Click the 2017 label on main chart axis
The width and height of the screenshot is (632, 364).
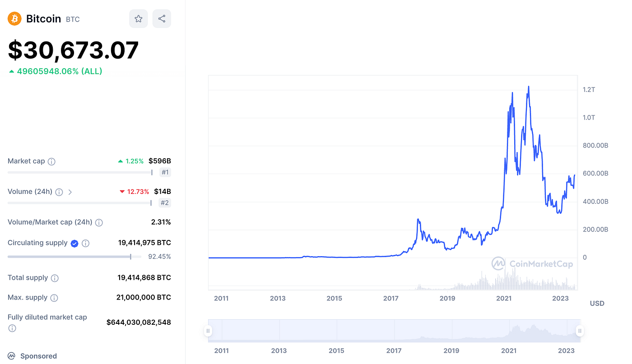pyautogui.click(x=391, y=299)
